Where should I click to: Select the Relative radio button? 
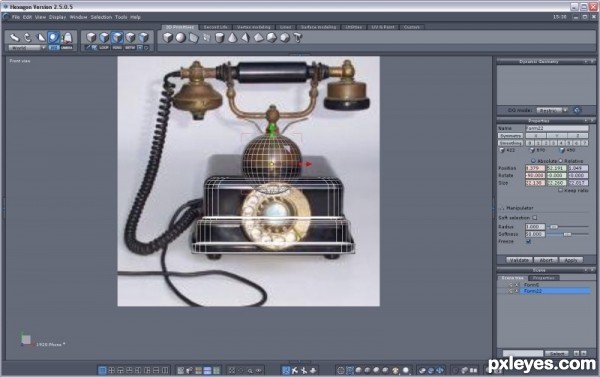561,161
